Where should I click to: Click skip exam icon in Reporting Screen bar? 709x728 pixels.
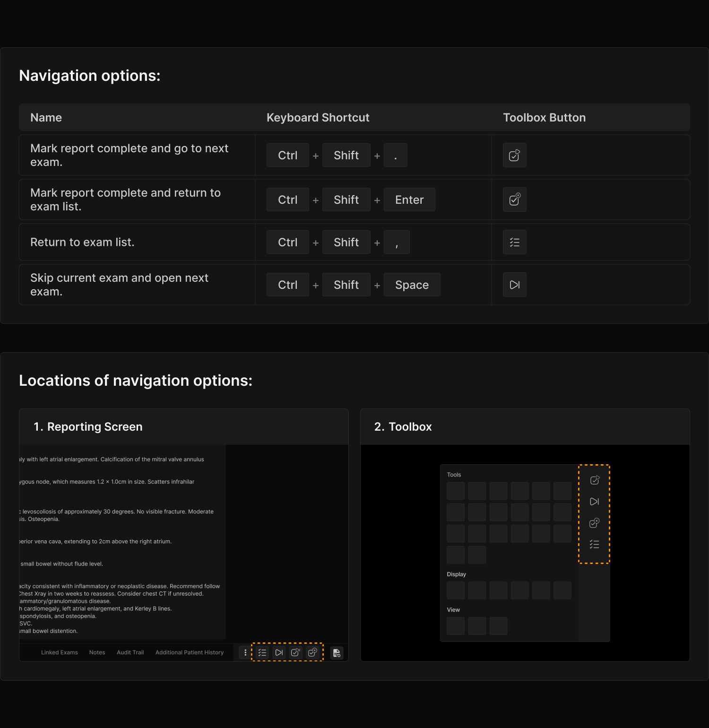(x=279, y=652)
